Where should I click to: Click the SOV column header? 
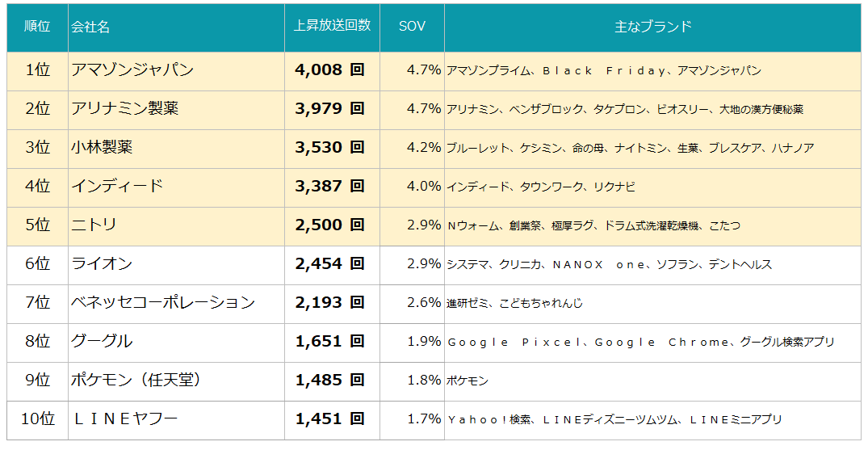pos(412,27)
